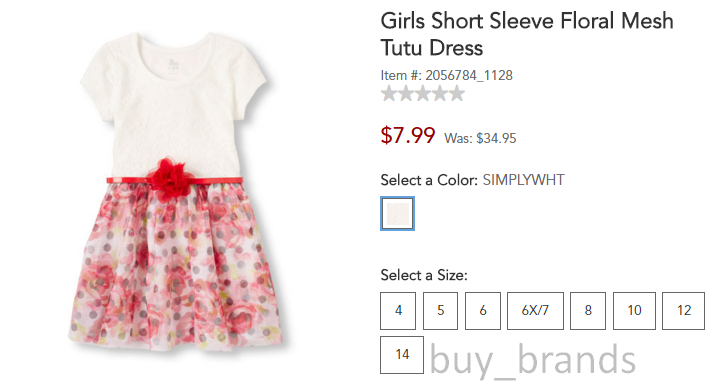
Task: Select the SIMPLYWHT color swatch
Action: (397, 214)
